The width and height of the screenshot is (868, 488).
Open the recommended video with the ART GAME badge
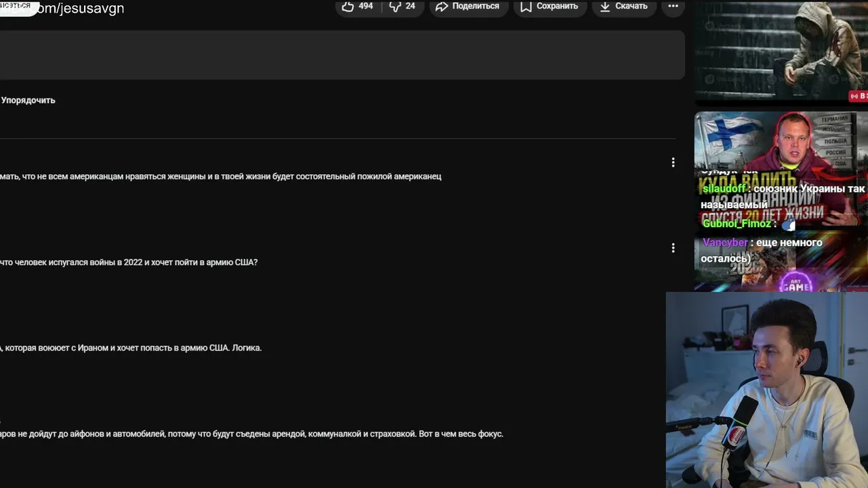[781, 261]
